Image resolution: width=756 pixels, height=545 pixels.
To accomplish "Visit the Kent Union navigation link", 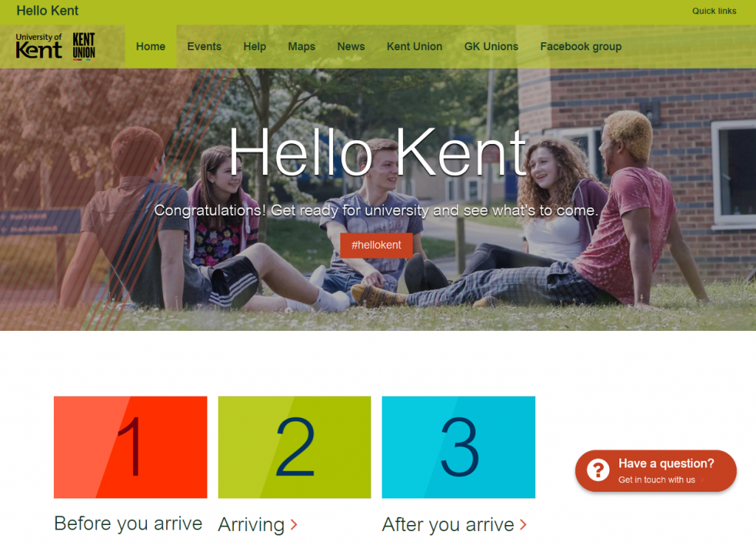I will point(415,47).
